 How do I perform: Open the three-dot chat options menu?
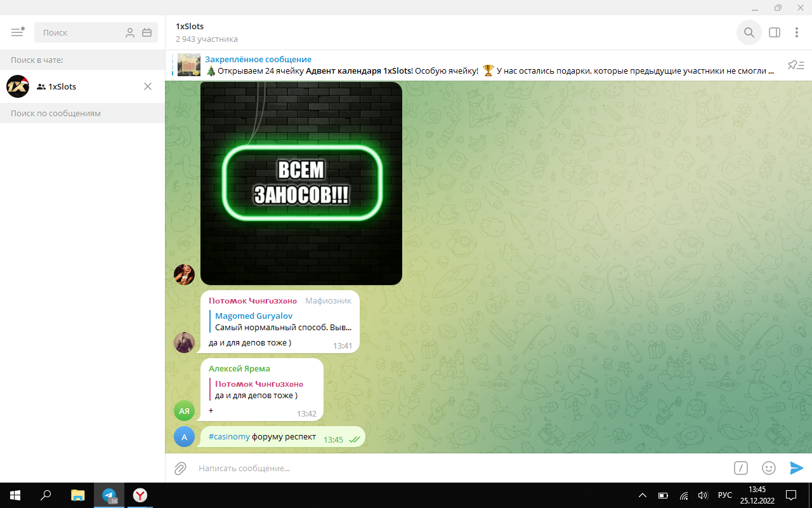point(797,32)
